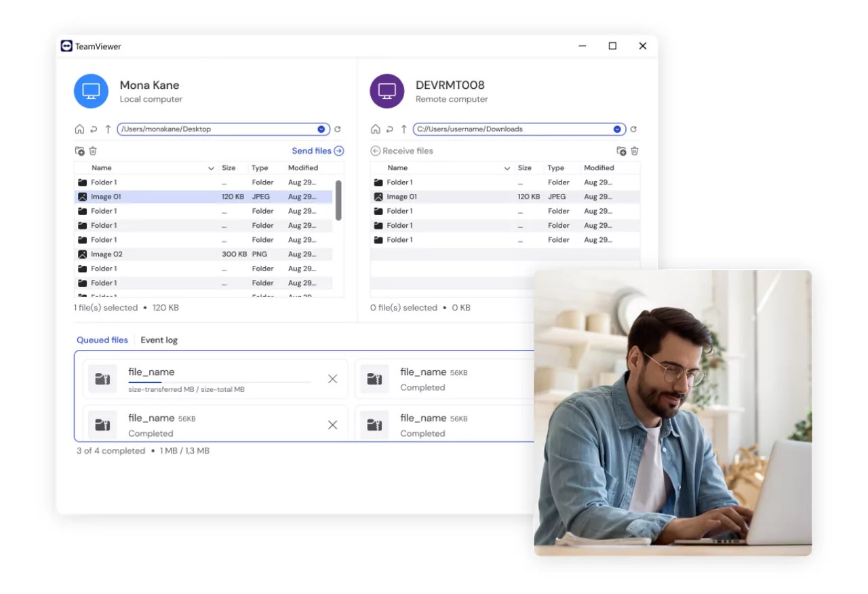The image size is (868, 594).
Task: Toggle Name sort chevron in remote list
Action: [507, 168]
